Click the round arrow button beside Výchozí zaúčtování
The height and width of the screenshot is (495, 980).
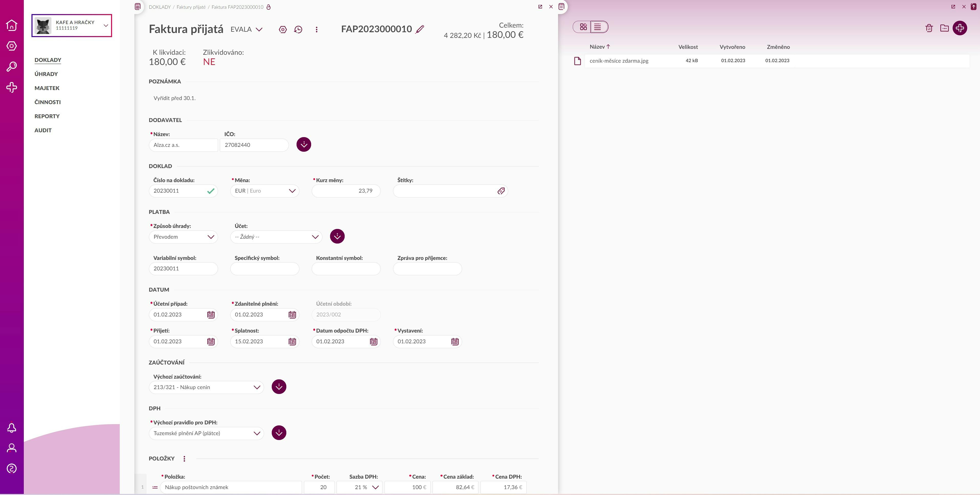279,387
